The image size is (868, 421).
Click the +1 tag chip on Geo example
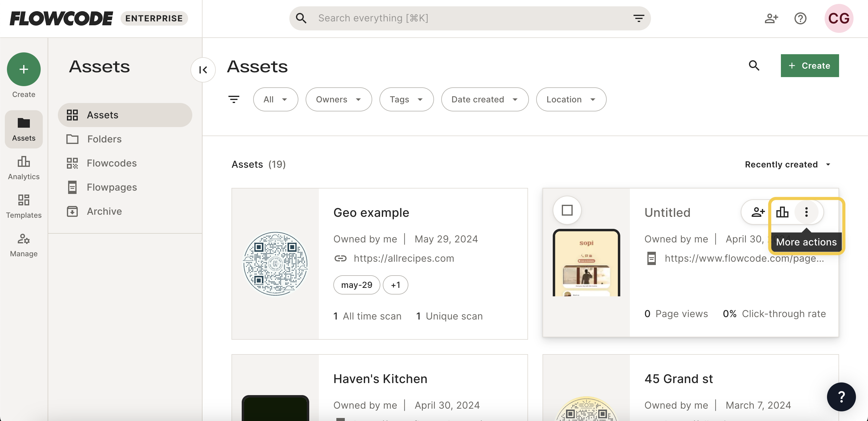395,285
